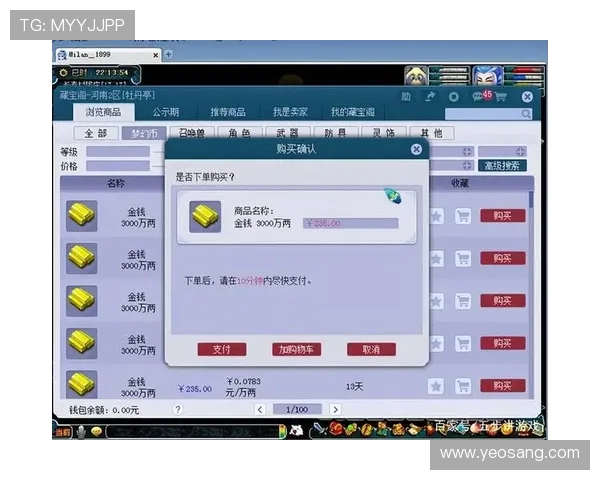Click the 价格 minimum input field
600x480 pixels.
point(118,166)
